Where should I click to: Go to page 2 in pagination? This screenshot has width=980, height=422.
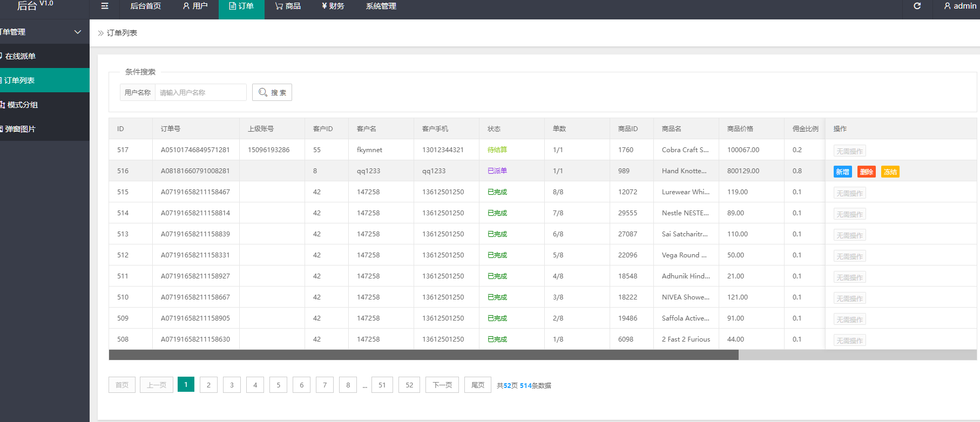pyautogui.click(x=208, y=385)
